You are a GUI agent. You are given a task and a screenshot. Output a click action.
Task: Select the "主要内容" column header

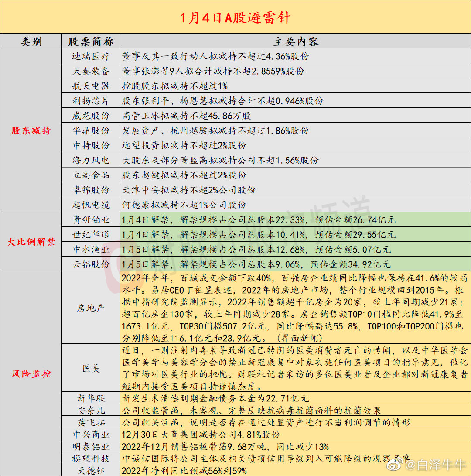pos(296,41)
